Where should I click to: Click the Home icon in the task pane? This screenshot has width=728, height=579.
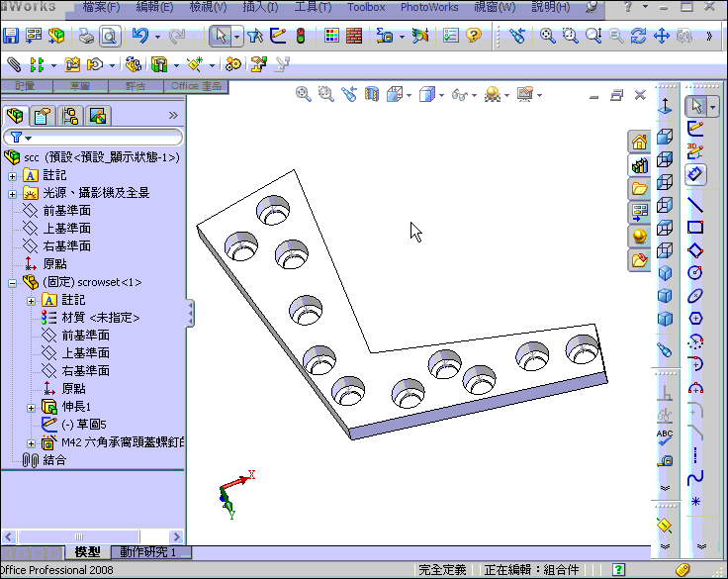(x=639, y=142)
